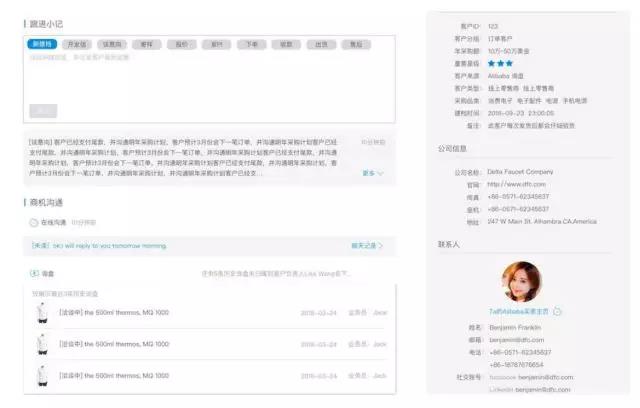Click the facebook benjamin@dfc.com account
The width and height of the screenshot is (640, 408).
(x=531, y=377)
